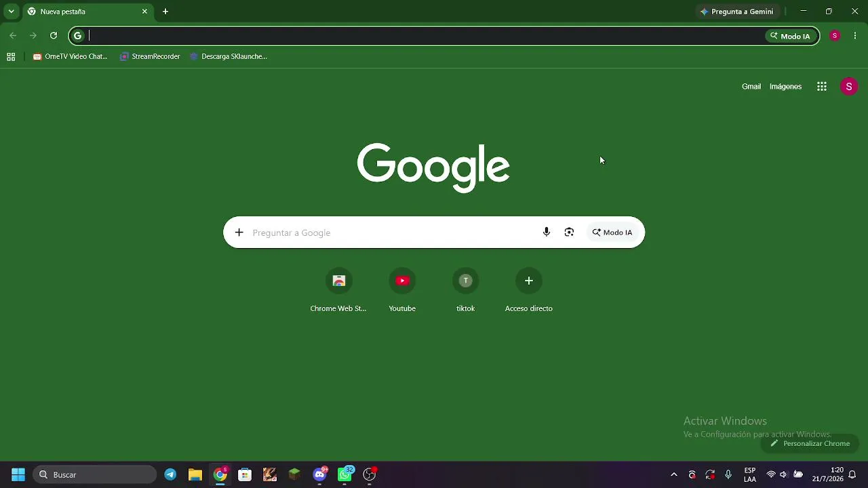Open the notifications bell
This screenshot has width=868, height=488.
point(852,475)
